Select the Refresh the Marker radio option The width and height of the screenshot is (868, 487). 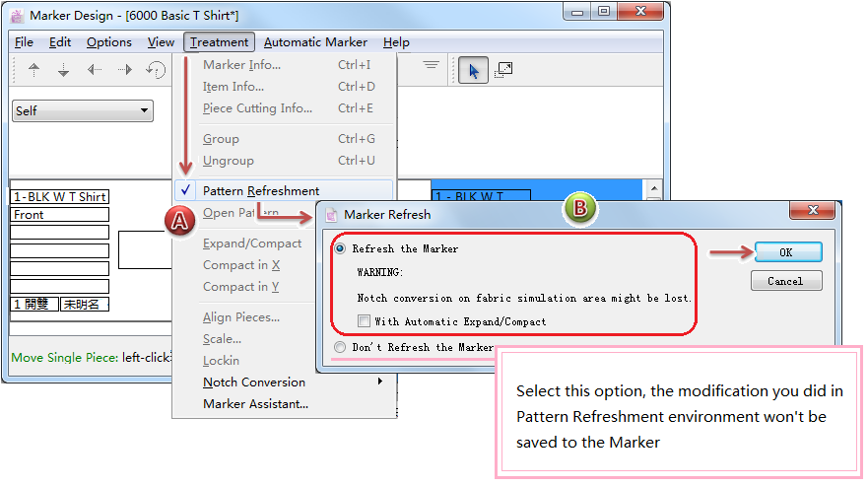point(340,249)
